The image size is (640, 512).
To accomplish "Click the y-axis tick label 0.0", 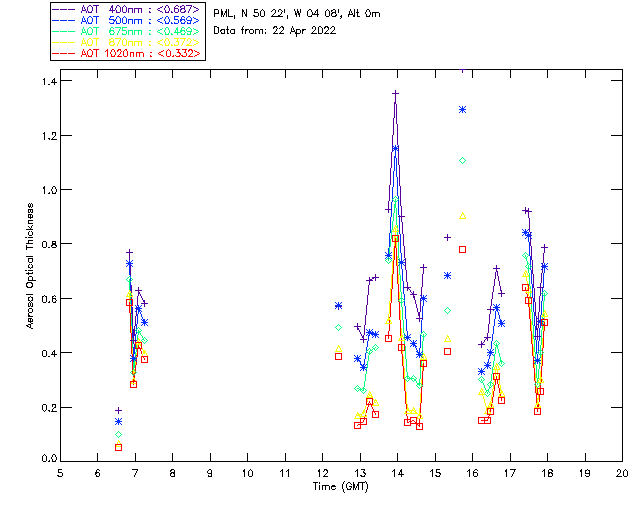I will point(47,461).
